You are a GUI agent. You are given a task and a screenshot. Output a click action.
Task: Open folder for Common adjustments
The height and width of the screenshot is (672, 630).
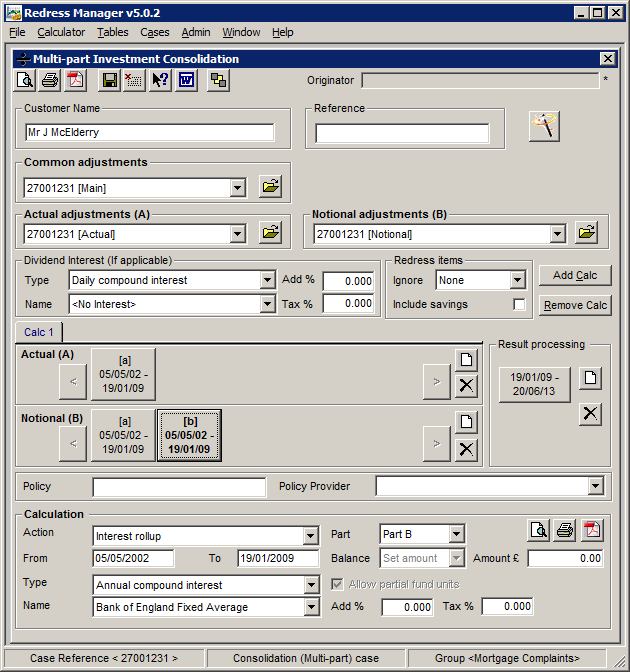[x=270, y=186]
